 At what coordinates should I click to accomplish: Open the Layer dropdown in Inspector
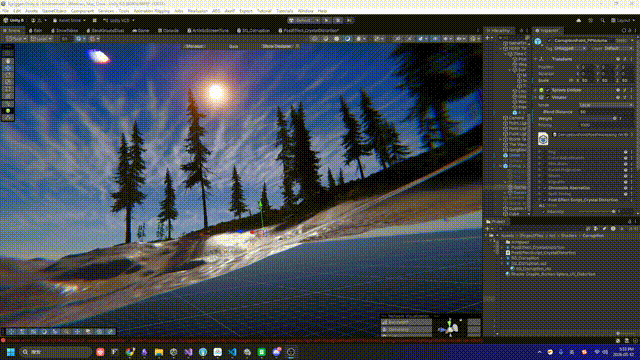click(x=618, y=49)
